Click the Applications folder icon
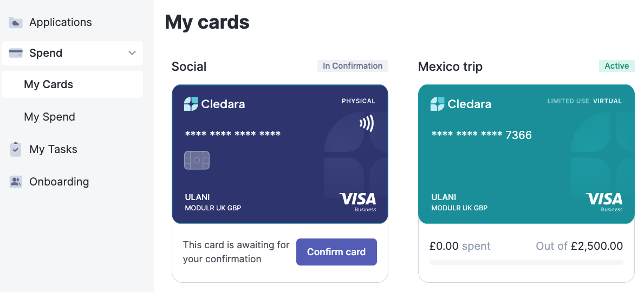 (x=16, y=23)
